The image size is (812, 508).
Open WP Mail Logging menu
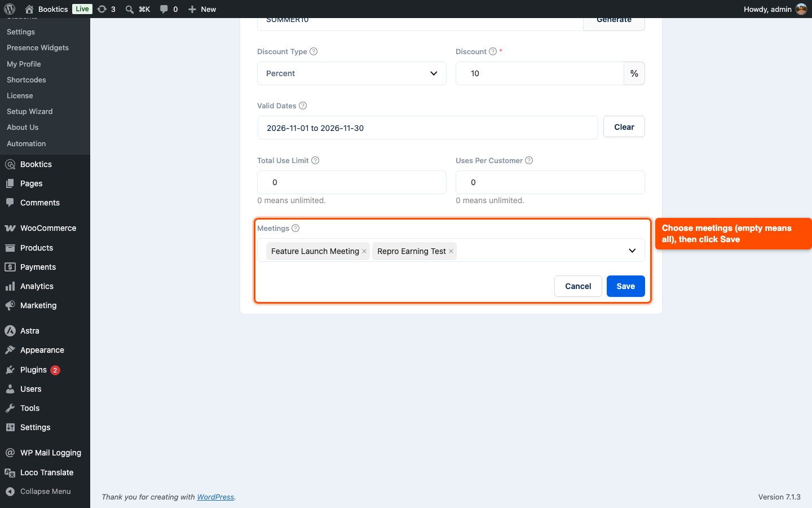51,453
